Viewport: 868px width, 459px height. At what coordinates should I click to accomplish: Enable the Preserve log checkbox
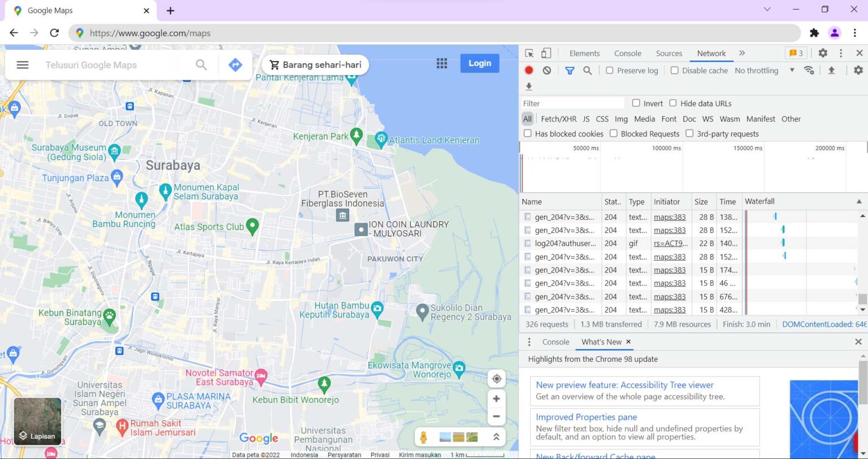tap(609, 70)
